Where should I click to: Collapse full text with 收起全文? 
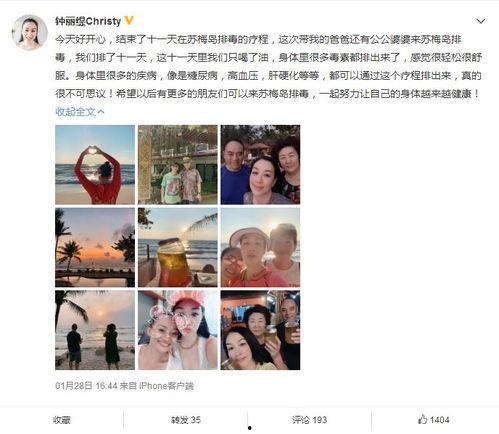pyautogui.click(x=80, y=112)
